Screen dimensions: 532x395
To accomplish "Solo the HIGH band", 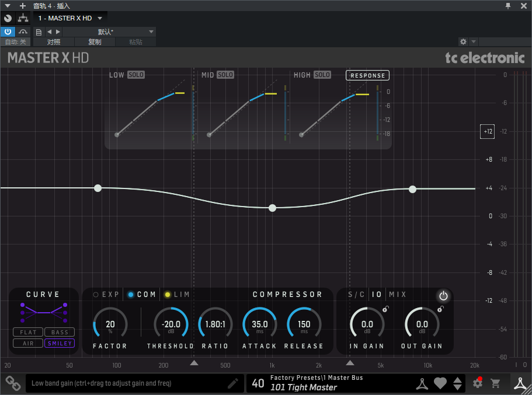I will pyautogui.click(x=322, y=75).
